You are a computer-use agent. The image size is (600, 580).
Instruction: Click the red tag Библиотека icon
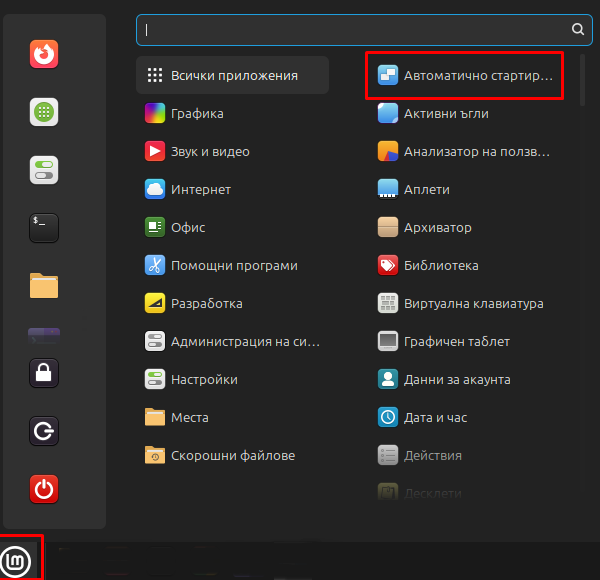click(x=388, y=265)
